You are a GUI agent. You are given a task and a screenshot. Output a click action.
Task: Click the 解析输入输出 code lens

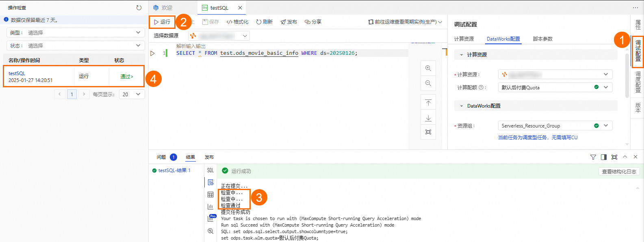(191, 46)
